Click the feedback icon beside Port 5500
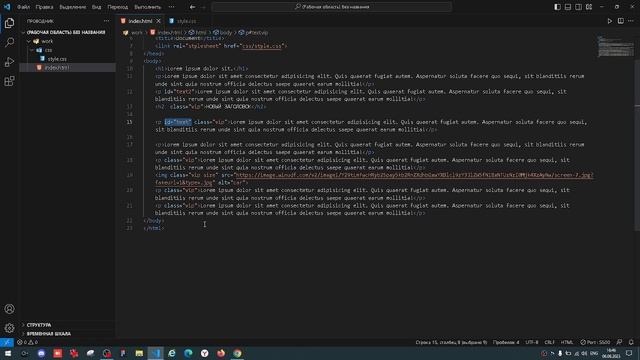 click(620, 342)
